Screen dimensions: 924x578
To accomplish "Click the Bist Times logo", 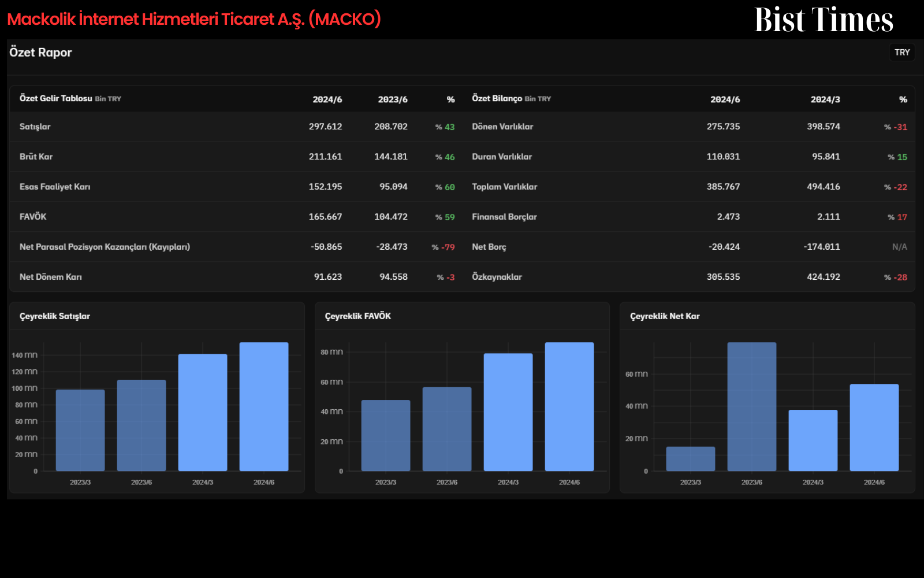I will click(824, 20).
